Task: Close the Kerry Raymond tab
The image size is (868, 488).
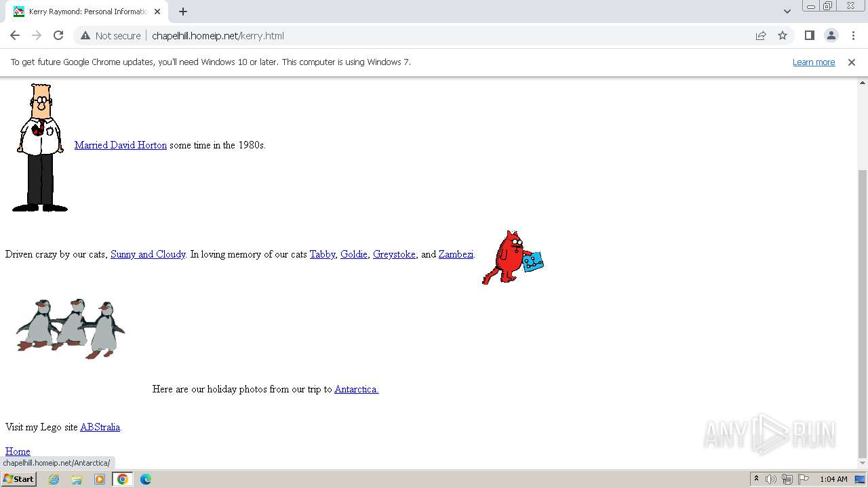Action: point(157,12)
